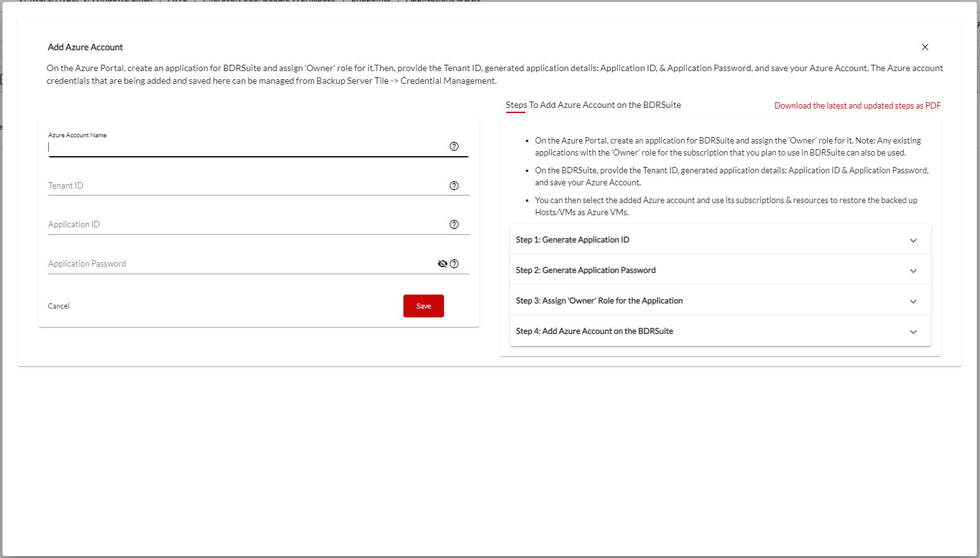The image size is (980, 558).
Task: Click chevron arrow on Step 1 row
Action: tap(913, 241)
